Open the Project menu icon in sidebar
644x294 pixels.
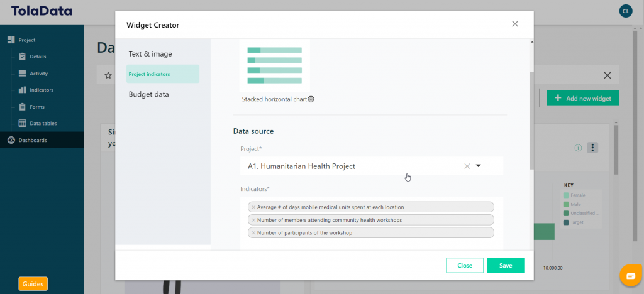pyautogui.click(x=11, y=40)
